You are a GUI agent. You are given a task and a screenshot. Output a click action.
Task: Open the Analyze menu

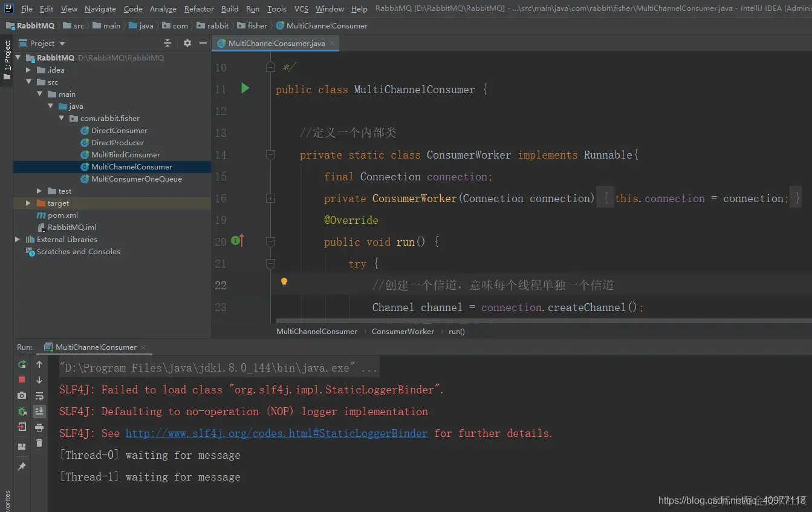163,8
